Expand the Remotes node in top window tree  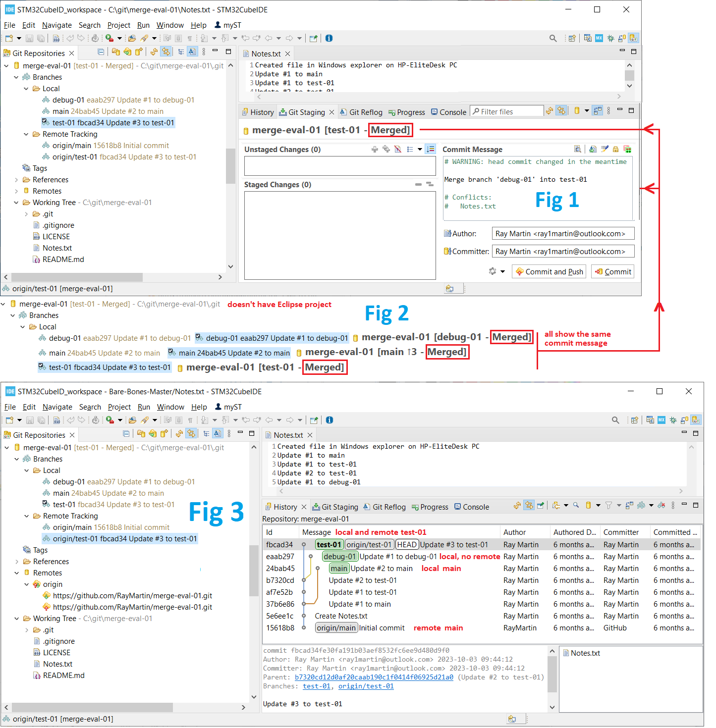click(x=16, y=191)
